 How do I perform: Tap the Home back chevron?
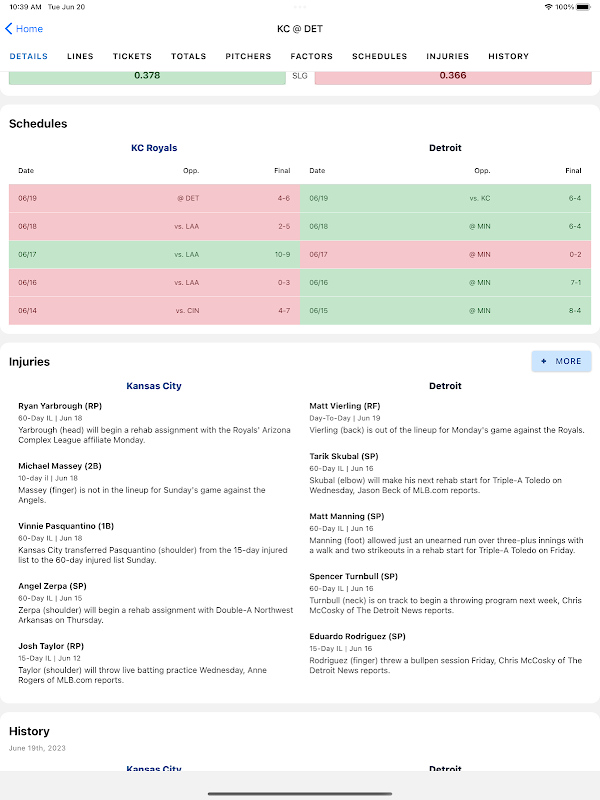click(9, 29)
